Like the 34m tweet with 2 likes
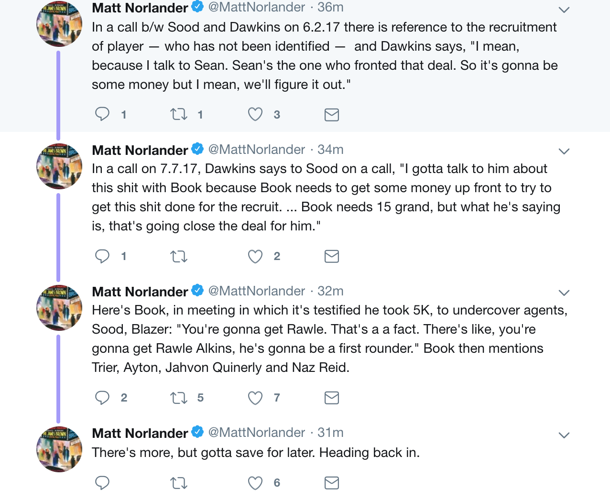610x500 pixels. [x=255, y=256]
